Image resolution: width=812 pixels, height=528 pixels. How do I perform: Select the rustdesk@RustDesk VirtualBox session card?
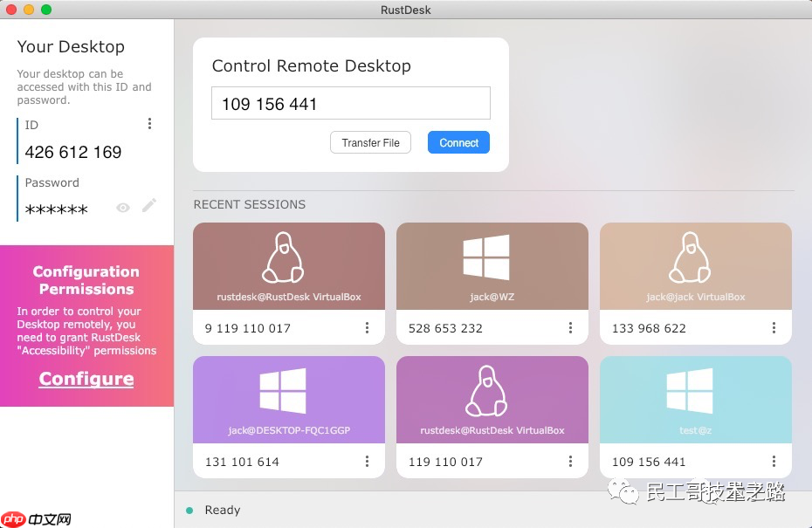click(288, 266)
